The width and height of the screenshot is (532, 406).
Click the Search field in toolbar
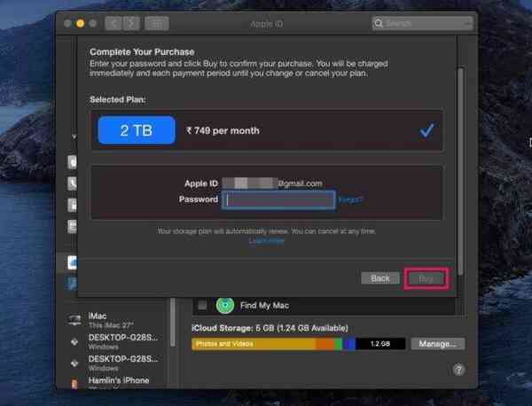(x=423, y=23)
